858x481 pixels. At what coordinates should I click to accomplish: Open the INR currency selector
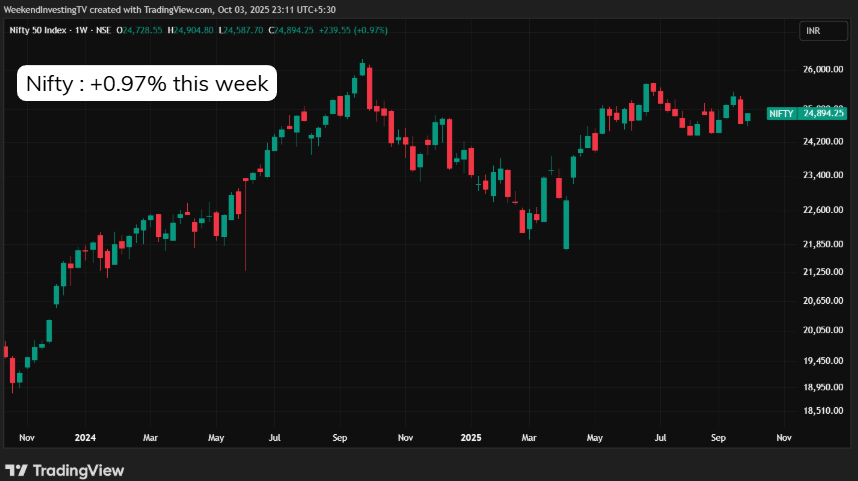tap(817, 31)
